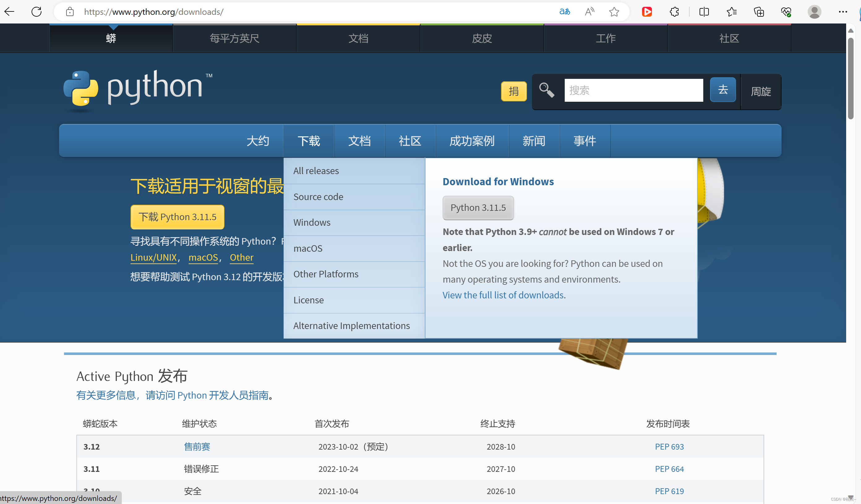Select the 每平方英尺 top tab
The width and height of the screenshot is (861, 504).
[x=235, y=38]
